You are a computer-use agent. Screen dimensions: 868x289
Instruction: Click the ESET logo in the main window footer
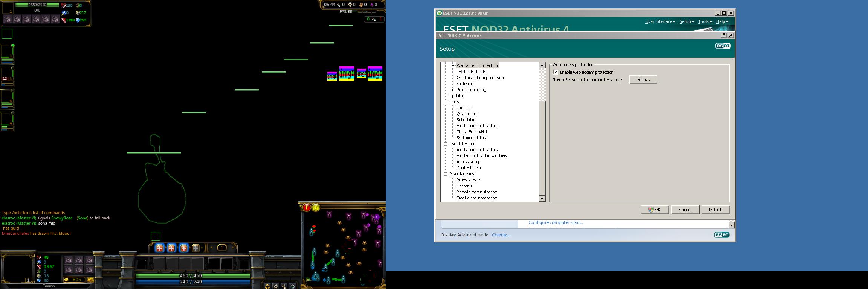pyautogui.click(x=721, y=235)
